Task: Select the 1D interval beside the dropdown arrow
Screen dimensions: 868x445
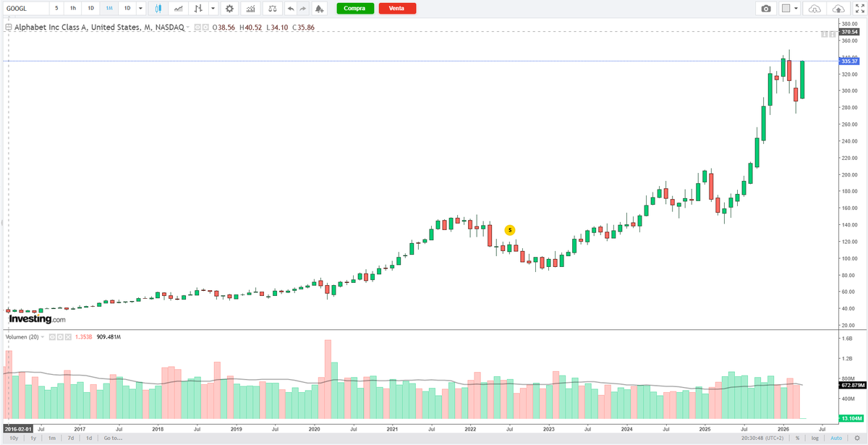Action: (127, 9)
